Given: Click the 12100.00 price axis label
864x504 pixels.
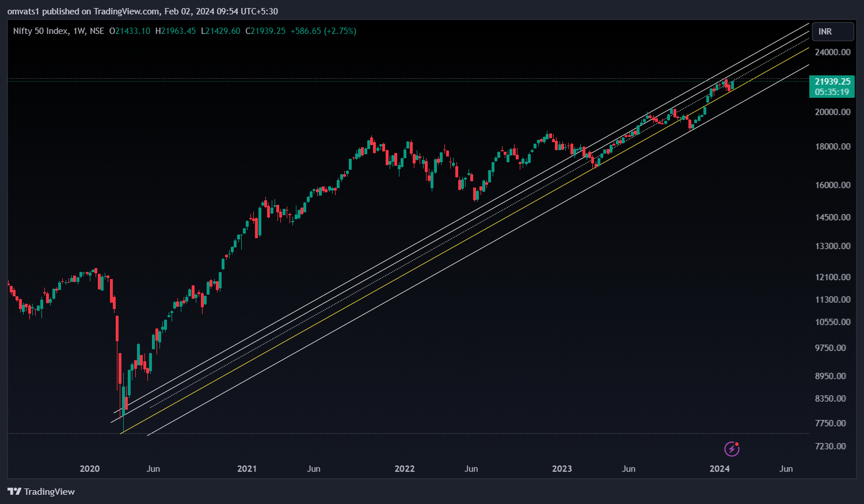Looking at the screenshot, I should tap(832, 277).
